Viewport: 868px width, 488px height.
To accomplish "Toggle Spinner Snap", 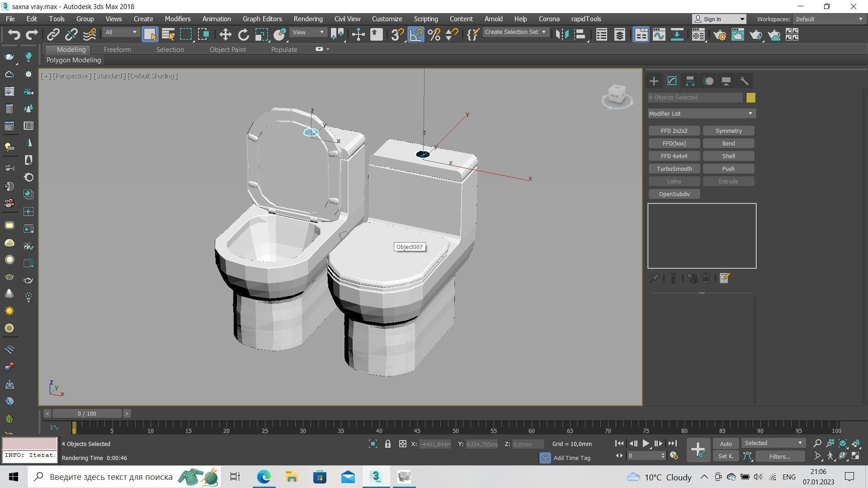I will (x=452, y=35).
